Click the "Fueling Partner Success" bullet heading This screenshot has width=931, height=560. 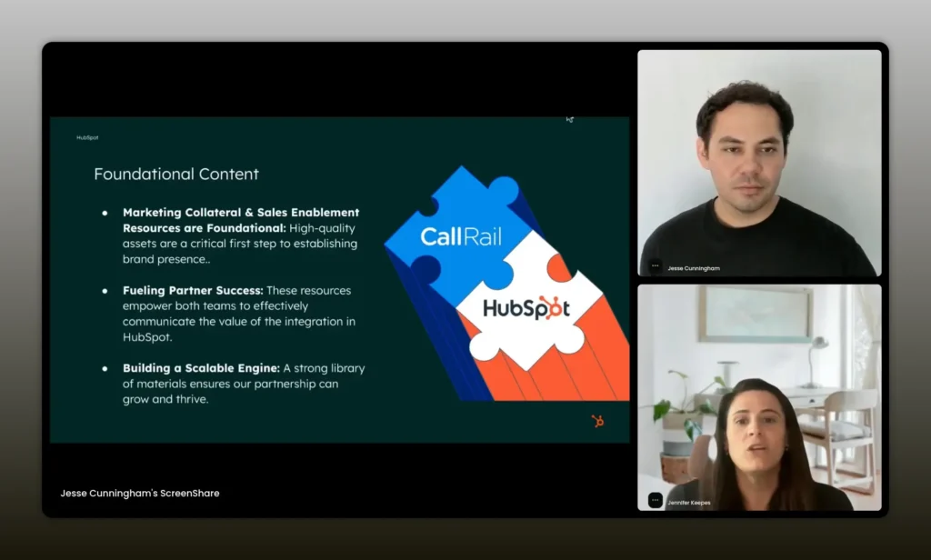coord(193,291)
